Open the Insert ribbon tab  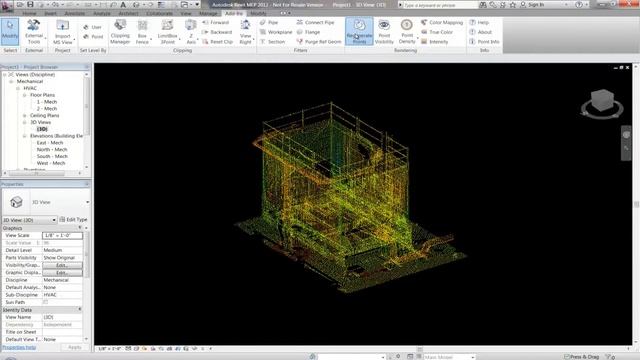[x=51, y=13]
